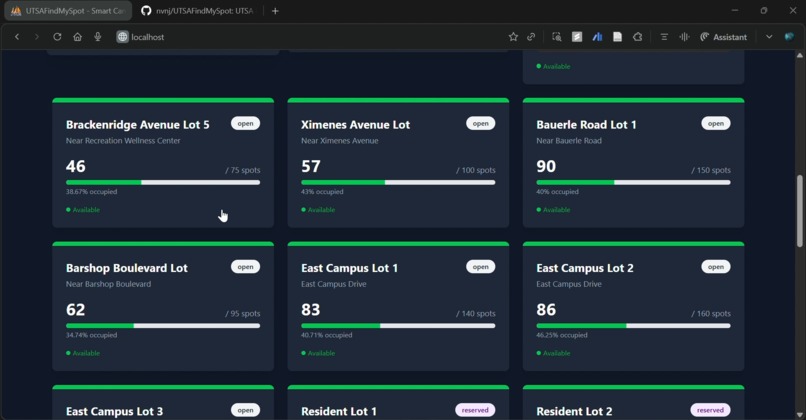Click the globe site info icon
806x420 pixels.
(122, 37)
